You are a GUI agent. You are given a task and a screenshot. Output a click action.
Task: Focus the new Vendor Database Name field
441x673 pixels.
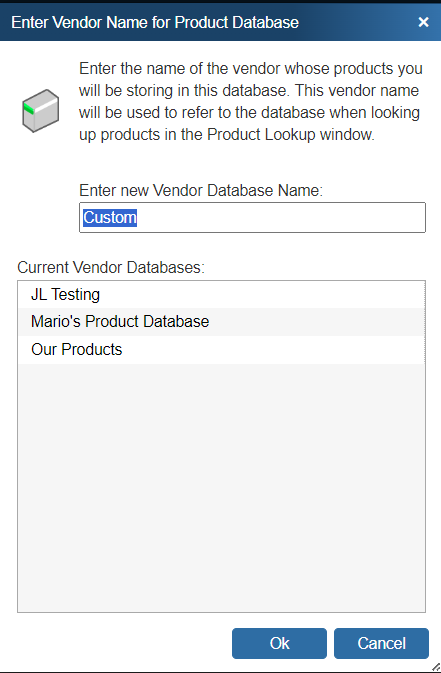pos(252,218)
